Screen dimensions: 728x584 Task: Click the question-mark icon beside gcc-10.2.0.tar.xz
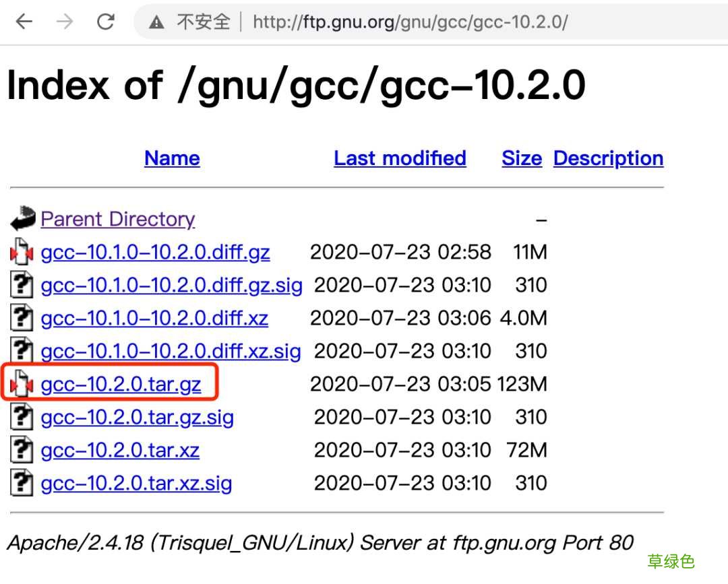[x=21, y=449]
